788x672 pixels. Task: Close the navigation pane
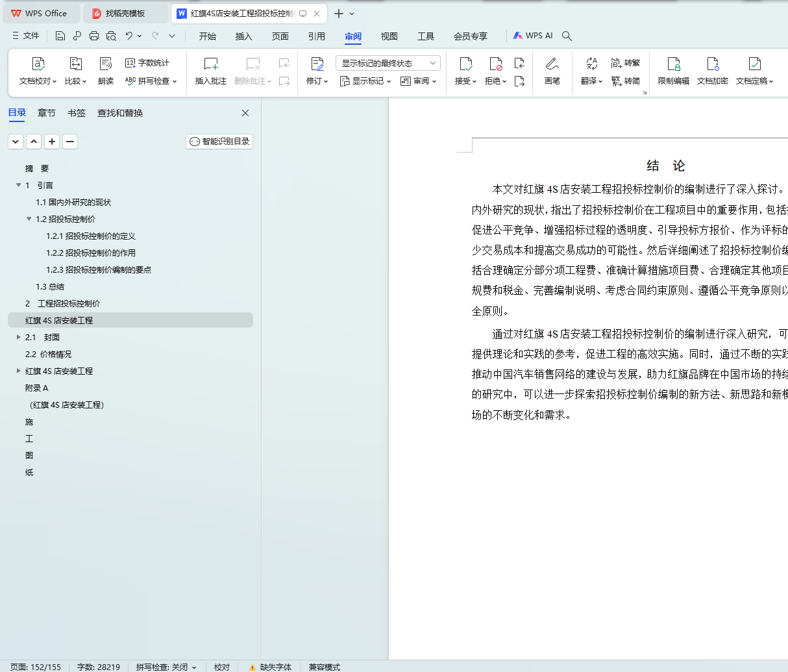point(245,113)
